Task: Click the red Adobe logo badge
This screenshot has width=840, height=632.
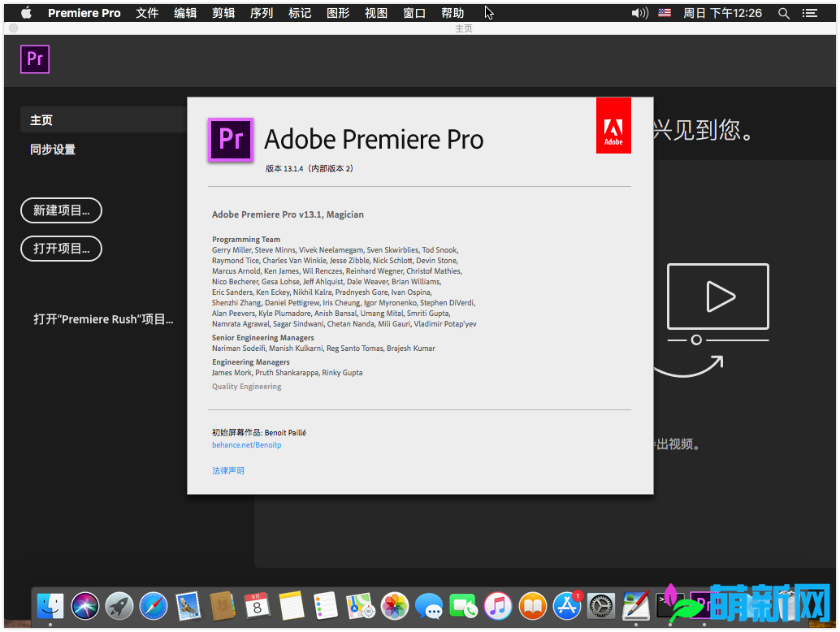Action: pyautogui.click(x=613, y=125)
